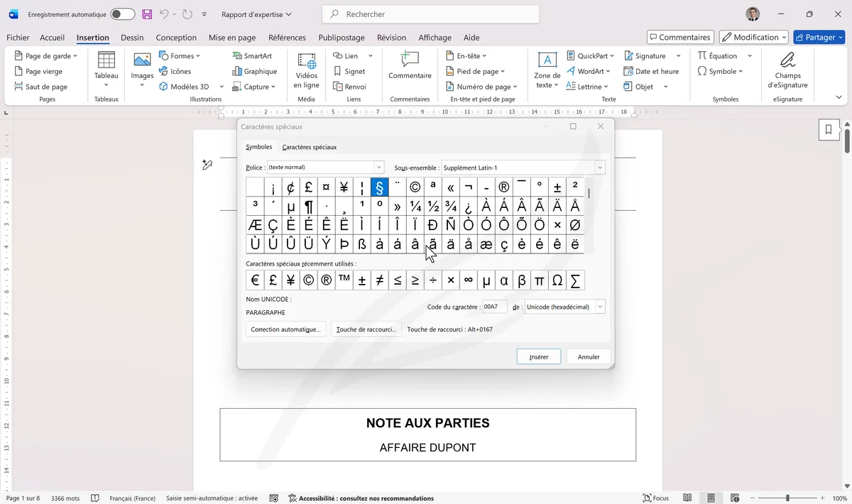Click the Insérer button

coord(538,356)
